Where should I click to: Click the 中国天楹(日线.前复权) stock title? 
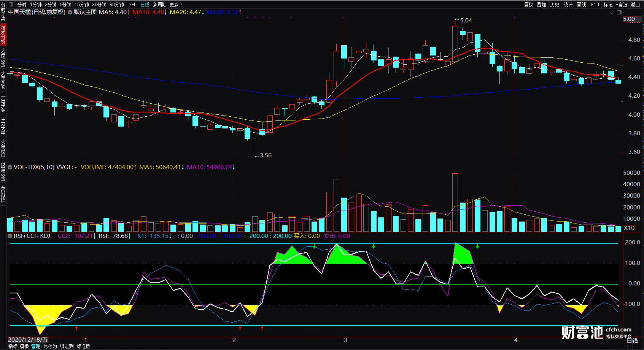(x=37, y=12)
